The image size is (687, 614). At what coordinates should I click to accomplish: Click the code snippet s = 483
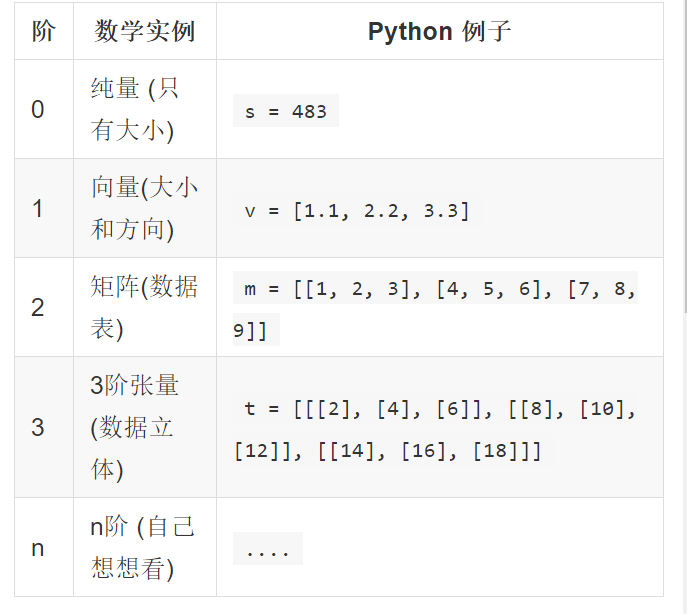(x=286, y=111)
